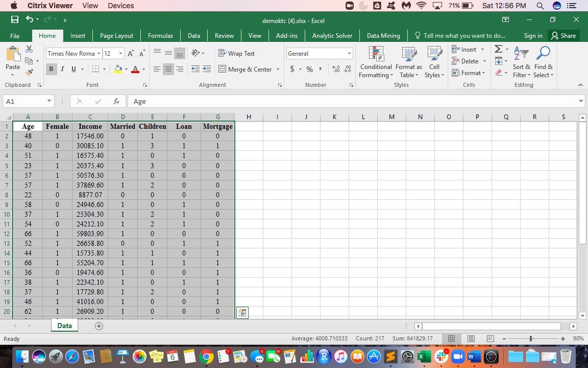The width and height of the screenshot is (588, 368).
Task: Switch to the Data Mining tab
Action: [x=383, y=36]
